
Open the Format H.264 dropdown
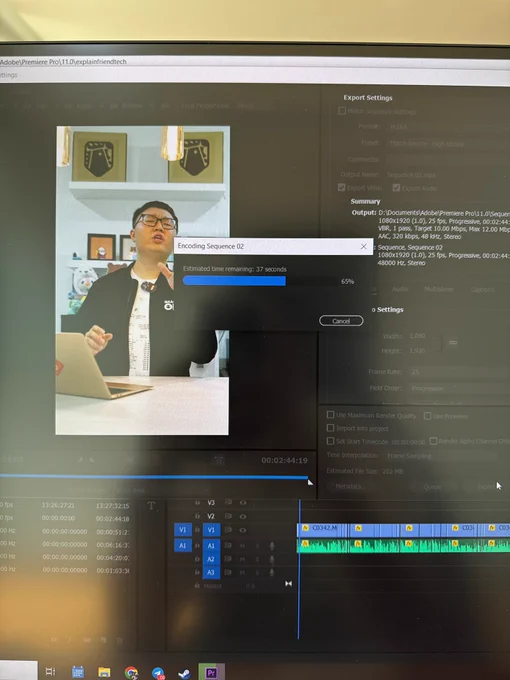click(x=447, y=127)
